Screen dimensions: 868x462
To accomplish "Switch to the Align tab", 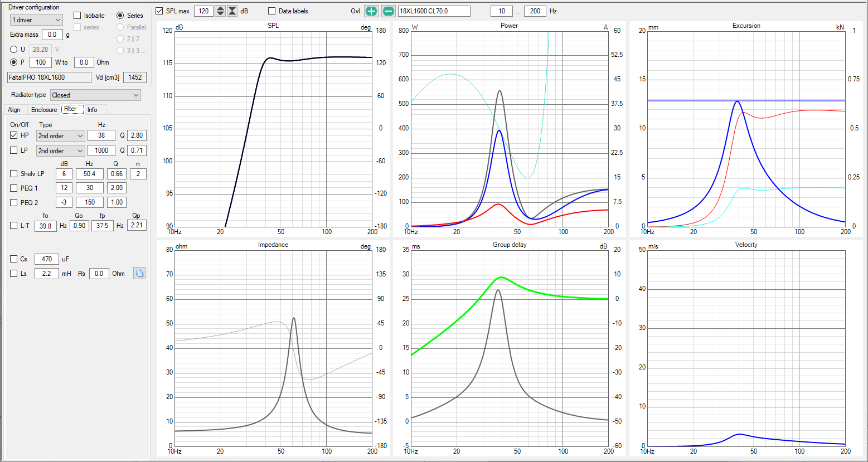I will [14, 110].
